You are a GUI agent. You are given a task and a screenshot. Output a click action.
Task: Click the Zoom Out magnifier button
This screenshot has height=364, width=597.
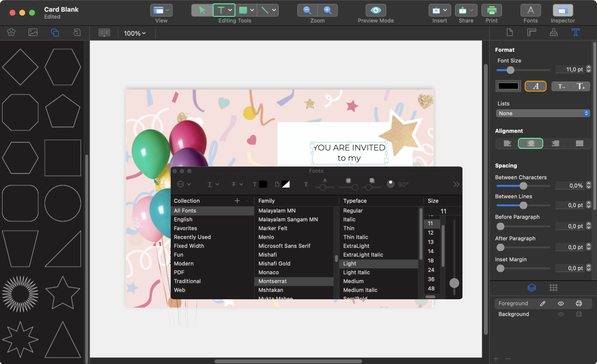point(307,10)
